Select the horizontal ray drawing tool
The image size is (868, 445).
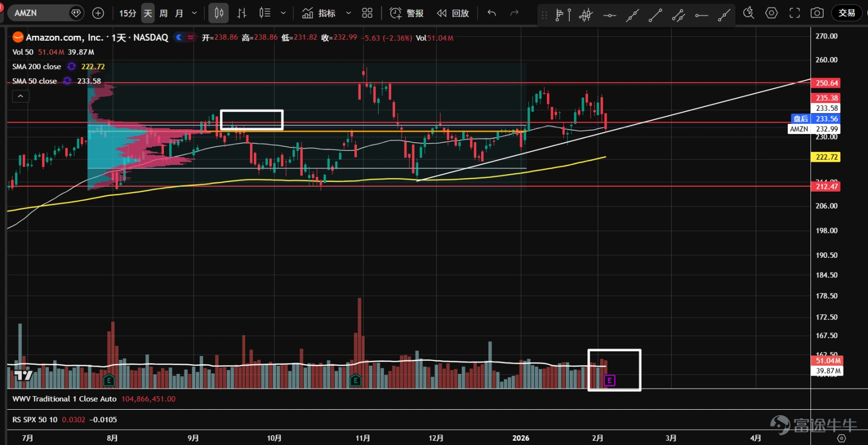point(701,15)
